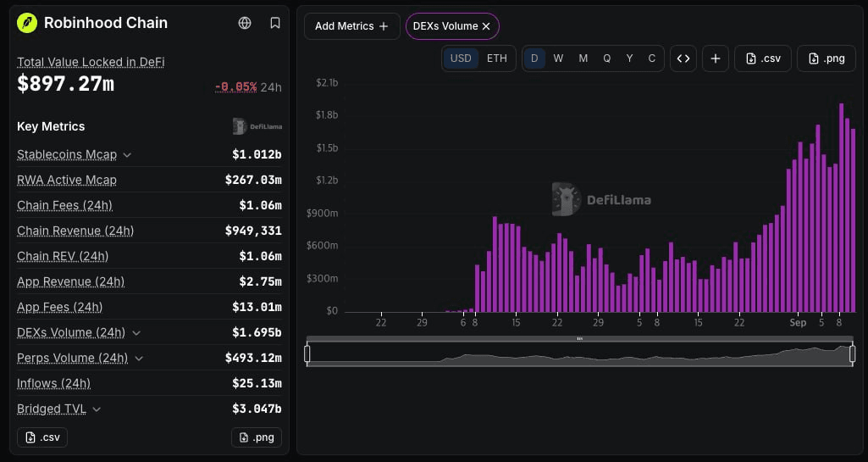Click the $2.75m app revenue value
The image size is (868, 462).
point(260,282)
